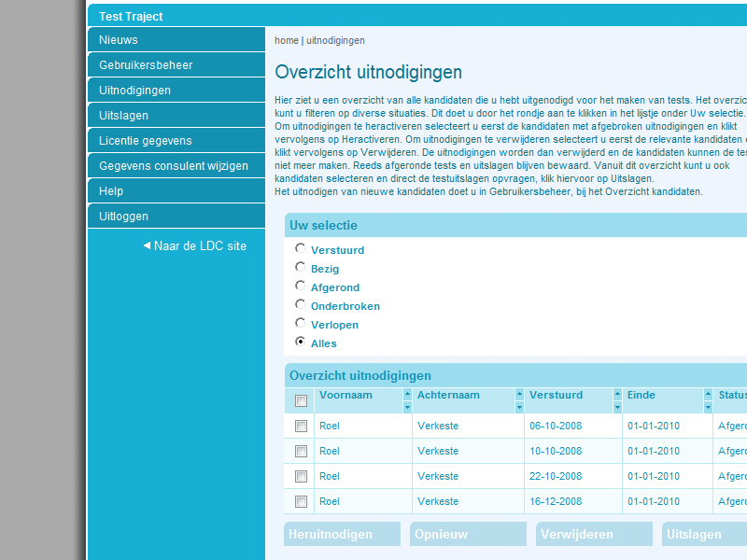The height and width of the screenshot is (560, 747).
Task: Filter by Verlopen radio option
Action: 300,323
